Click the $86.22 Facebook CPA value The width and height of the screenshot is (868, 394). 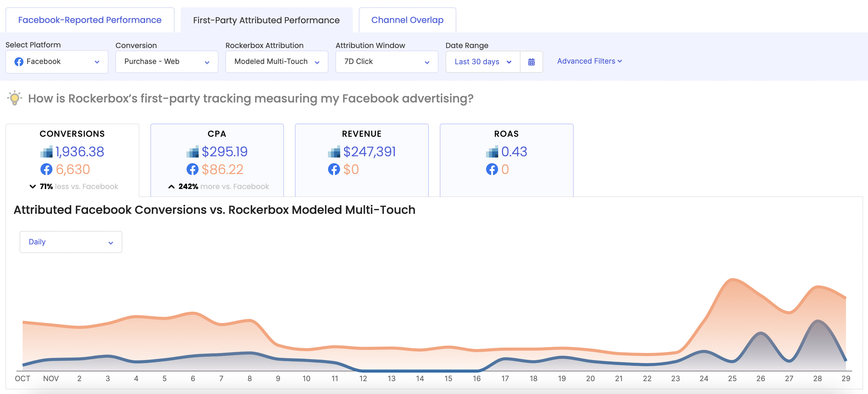tap(223, 169)
